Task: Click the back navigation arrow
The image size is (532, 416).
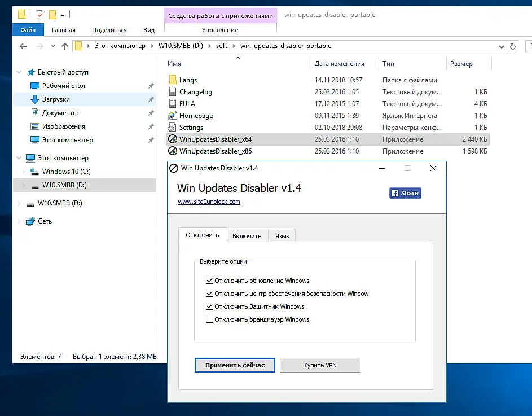Action: [x=23, y=46]
